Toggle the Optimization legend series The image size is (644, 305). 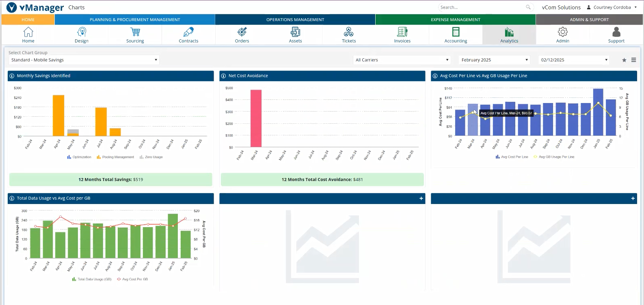(80, 157)
